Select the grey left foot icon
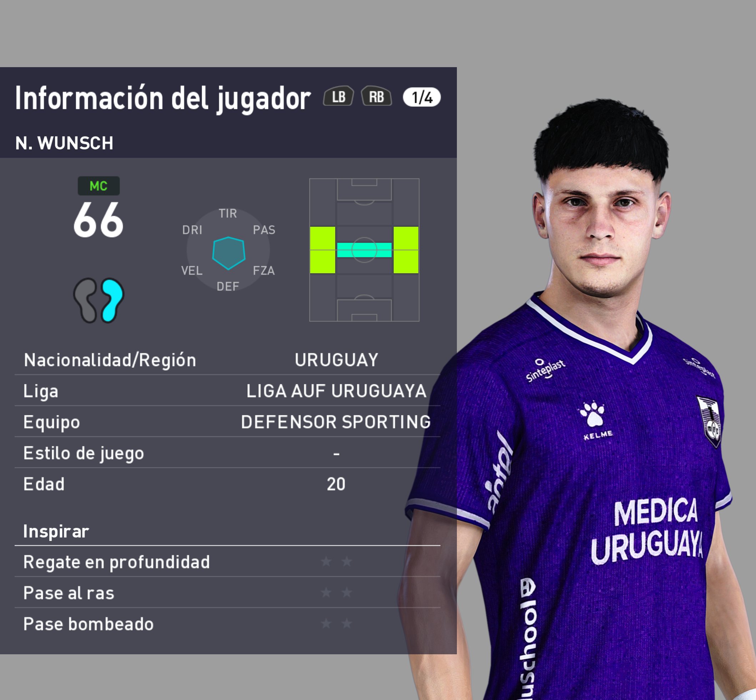Screen dimensions: 756x700 click(x=86, y=300)
